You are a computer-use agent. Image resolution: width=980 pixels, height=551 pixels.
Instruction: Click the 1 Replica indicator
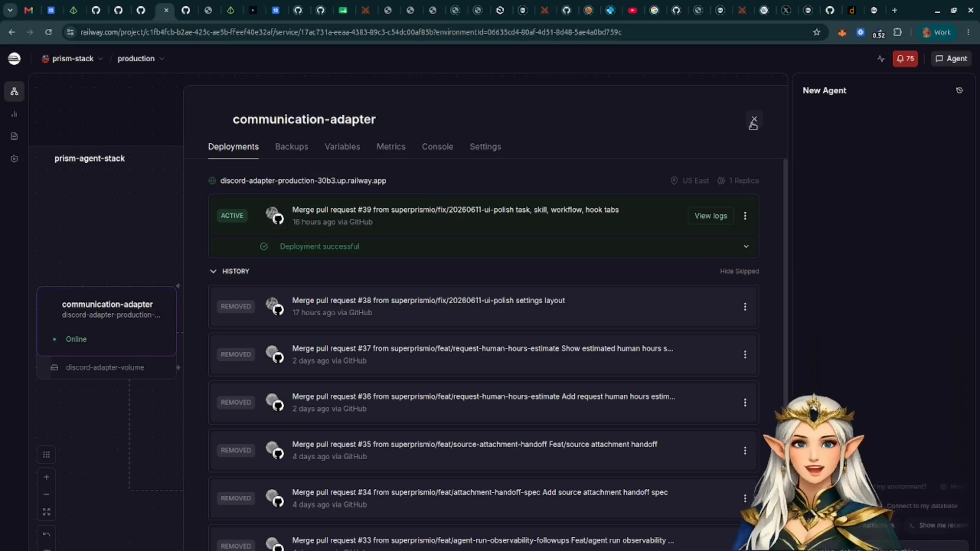tap(738, 181)
